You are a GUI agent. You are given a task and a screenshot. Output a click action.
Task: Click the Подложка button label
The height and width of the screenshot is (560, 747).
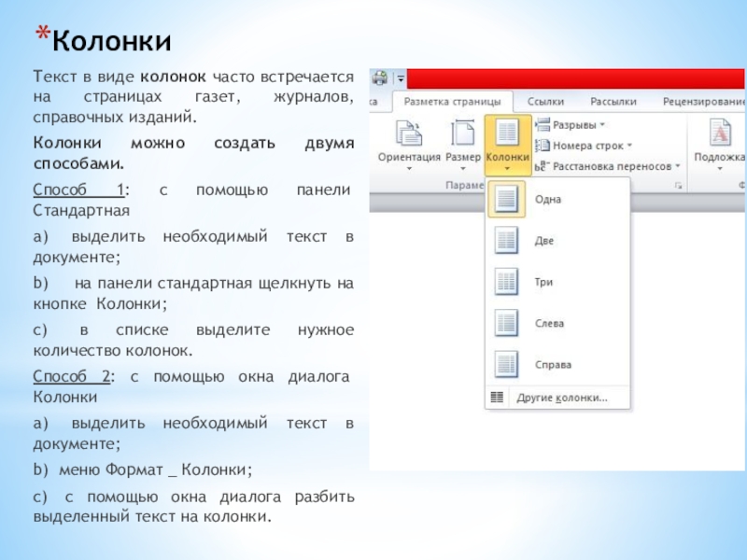(x=719, y=157)
